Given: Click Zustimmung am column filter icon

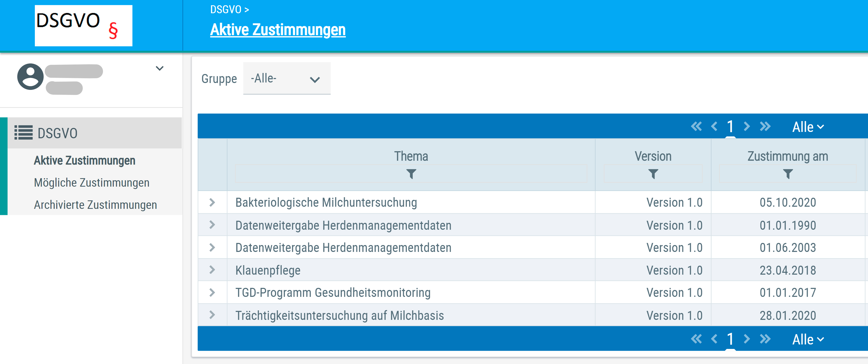Looking at the screenshot, I should tap(787, 174).
